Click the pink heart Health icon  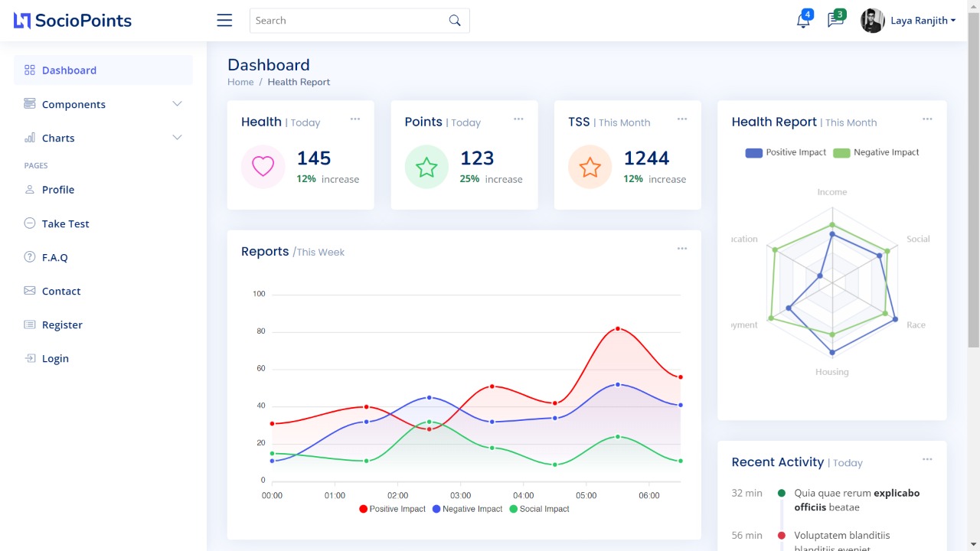coord(263,167)
